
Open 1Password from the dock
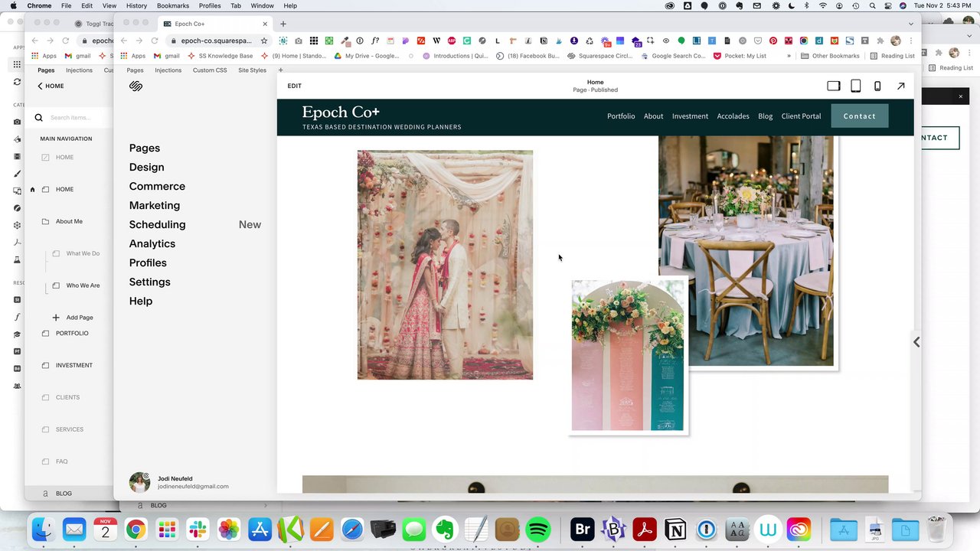pyautogui.click(x=706, y=530)
